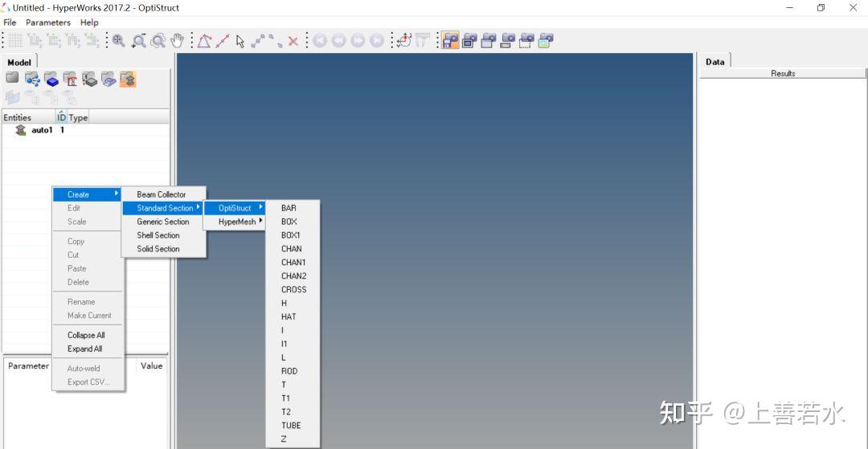Select L section type
This screenshot has width=868, height=449.
pos(293,357)
